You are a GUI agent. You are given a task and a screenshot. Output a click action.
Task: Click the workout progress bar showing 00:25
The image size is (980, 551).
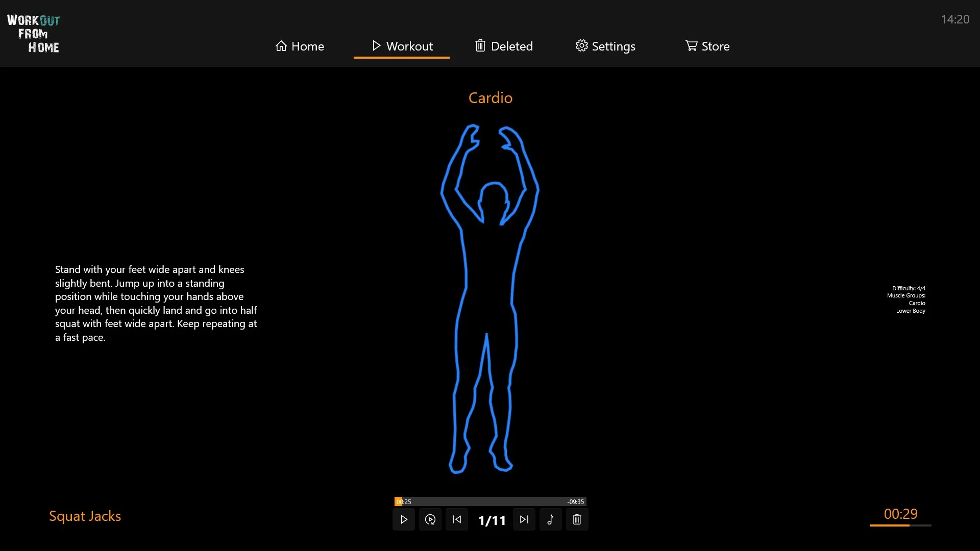click(x=491, y=502)
